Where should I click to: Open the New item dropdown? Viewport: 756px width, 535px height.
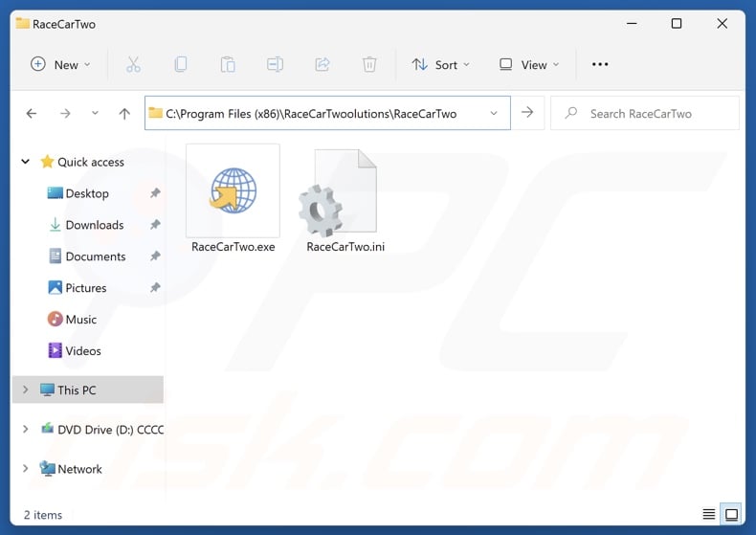coord(60,64)
